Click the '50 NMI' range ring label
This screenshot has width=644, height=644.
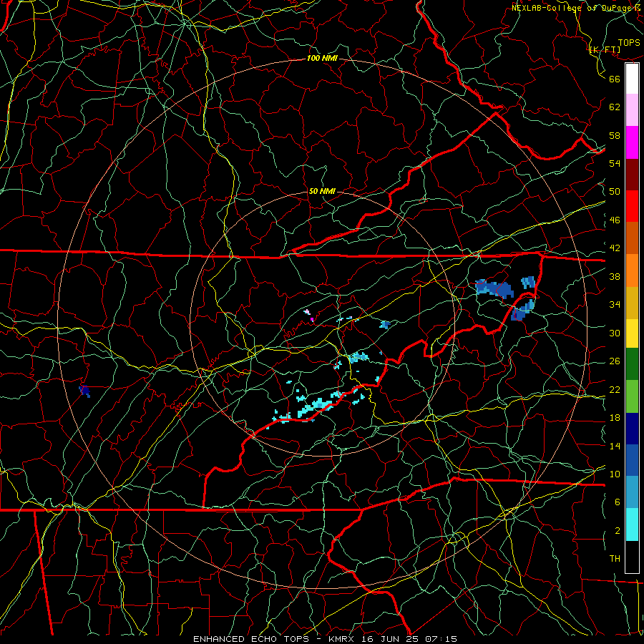tap(322, 191)
